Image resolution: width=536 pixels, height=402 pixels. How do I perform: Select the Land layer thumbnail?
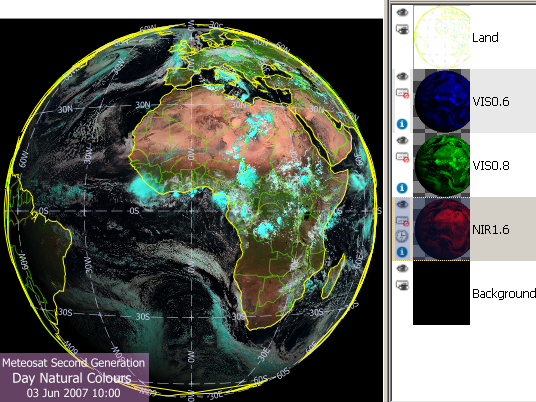(441, 37)
